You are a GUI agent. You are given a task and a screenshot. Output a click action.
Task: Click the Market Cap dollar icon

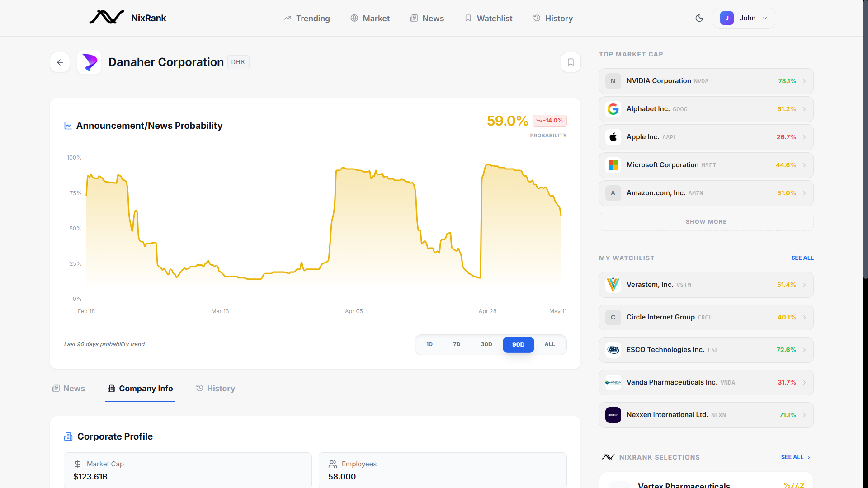(78, 464)
